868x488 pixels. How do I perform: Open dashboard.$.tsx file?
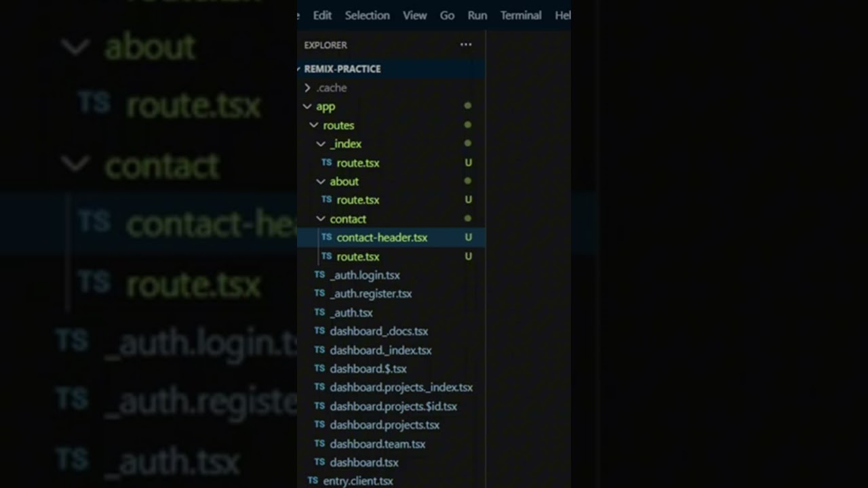(x=368, y=369)
